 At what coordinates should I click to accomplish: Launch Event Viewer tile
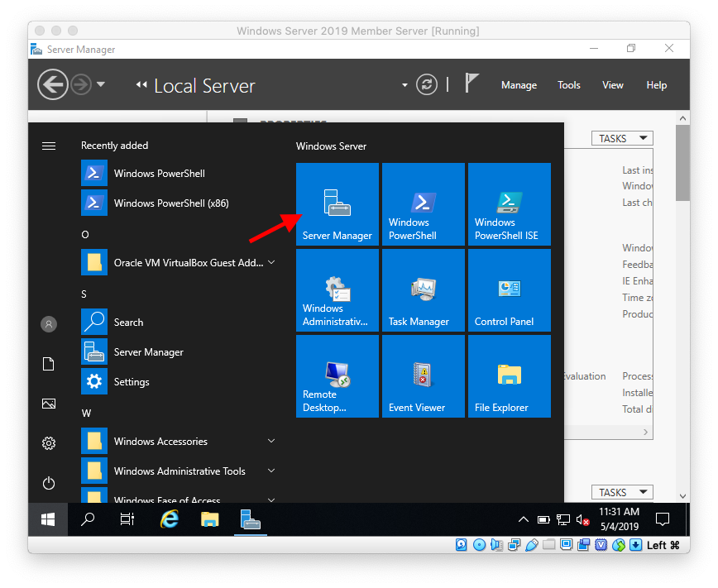(x=423, y=376)
